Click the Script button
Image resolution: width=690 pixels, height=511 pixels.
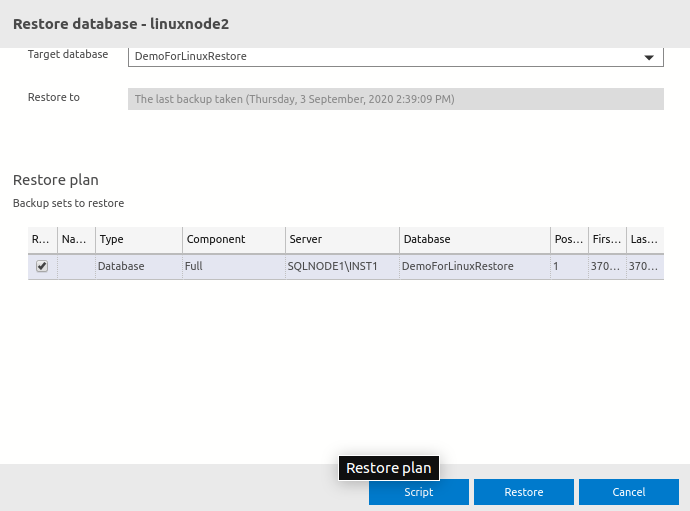(418, 492)
